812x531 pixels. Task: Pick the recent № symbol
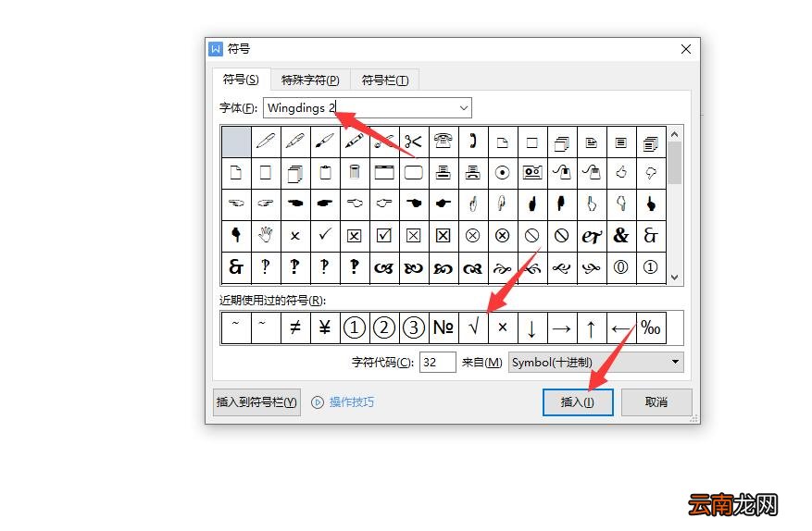point(443,327)
